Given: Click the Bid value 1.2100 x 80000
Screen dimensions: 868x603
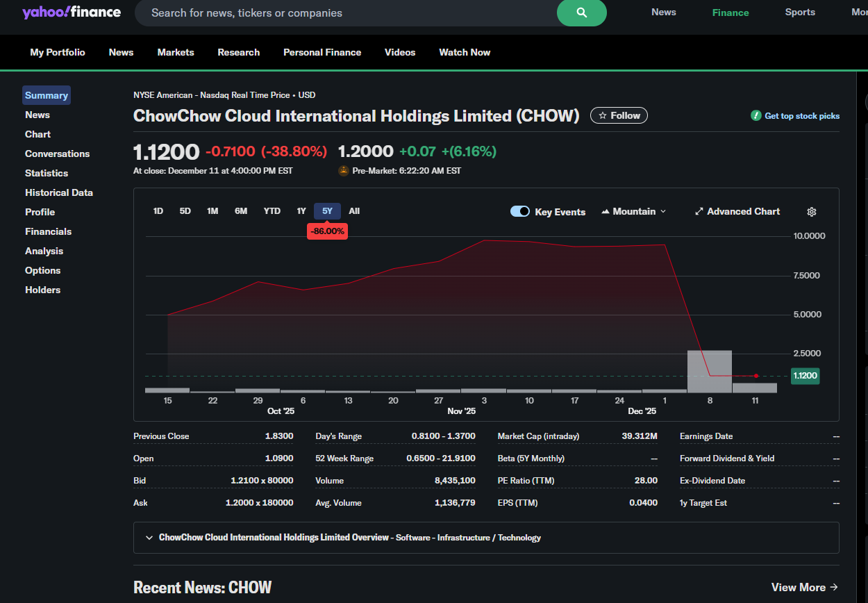Looking at the screenshot, I should click(x=262, y=481).
